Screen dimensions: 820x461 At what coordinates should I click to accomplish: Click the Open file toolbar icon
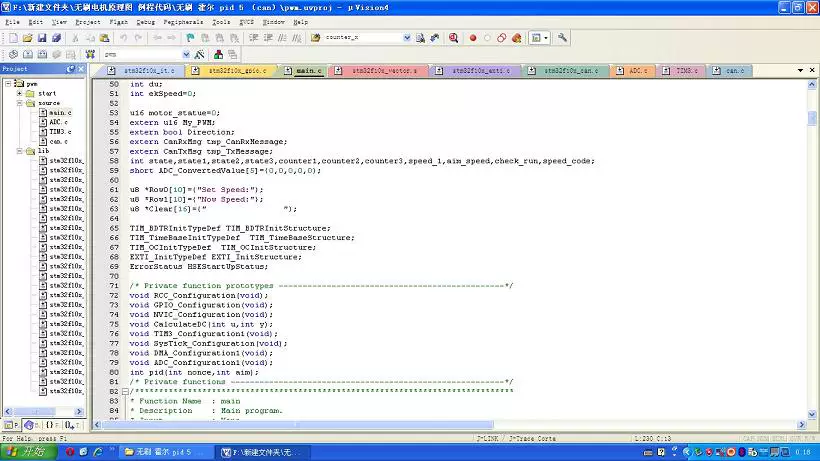27,38
